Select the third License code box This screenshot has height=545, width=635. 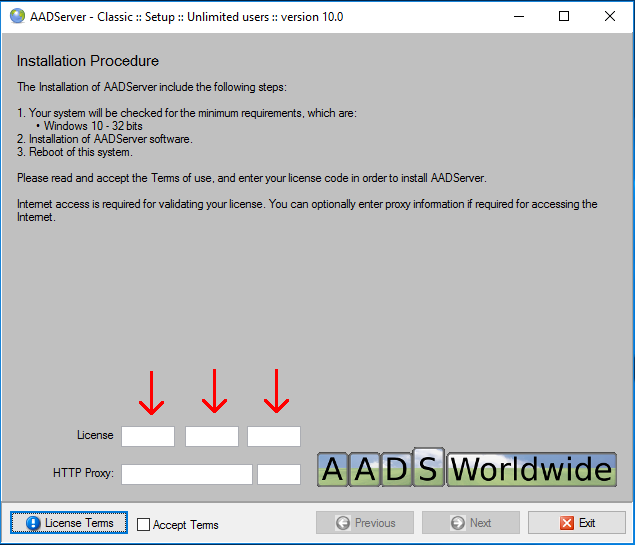(x=274, y=436)
